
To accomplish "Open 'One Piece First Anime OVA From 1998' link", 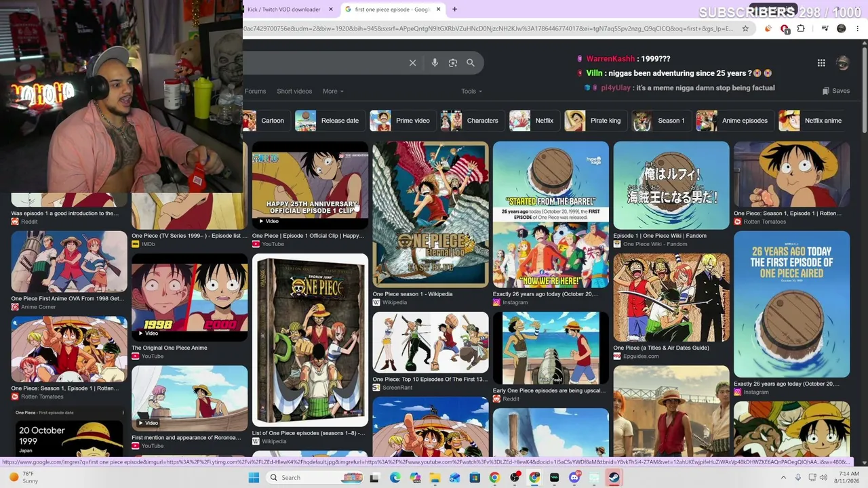I will pos(68,299).
